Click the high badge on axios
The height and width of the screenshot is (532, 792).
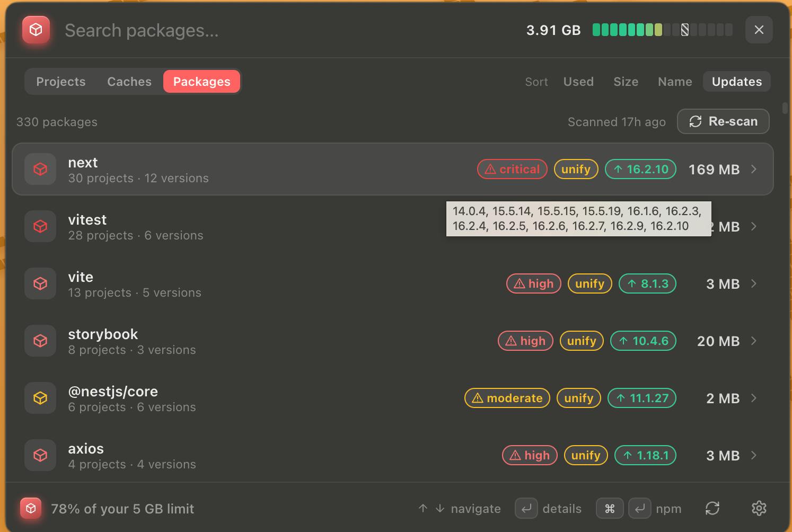(530, 455)
